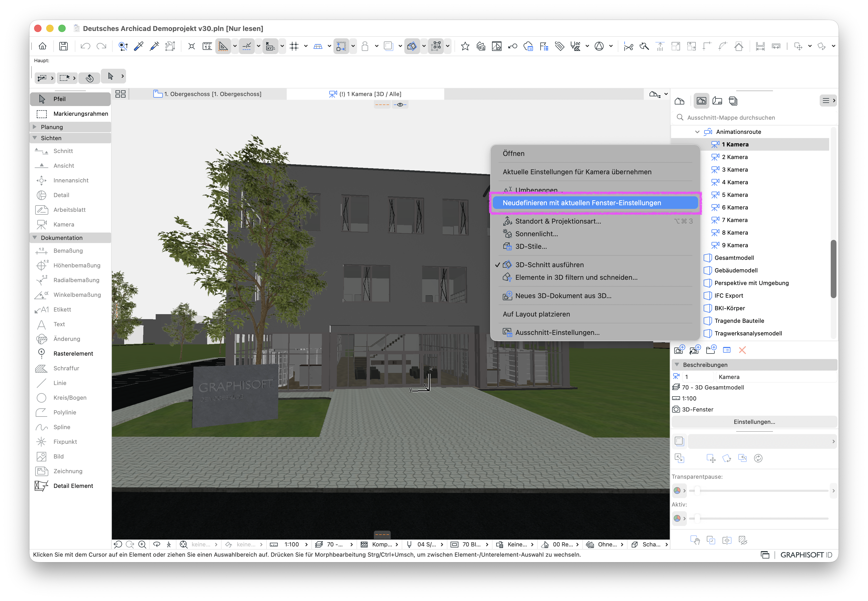The image size is (868, 601).
Task: Toggle the eye preview icon above viewport
Action: [400, 105]
